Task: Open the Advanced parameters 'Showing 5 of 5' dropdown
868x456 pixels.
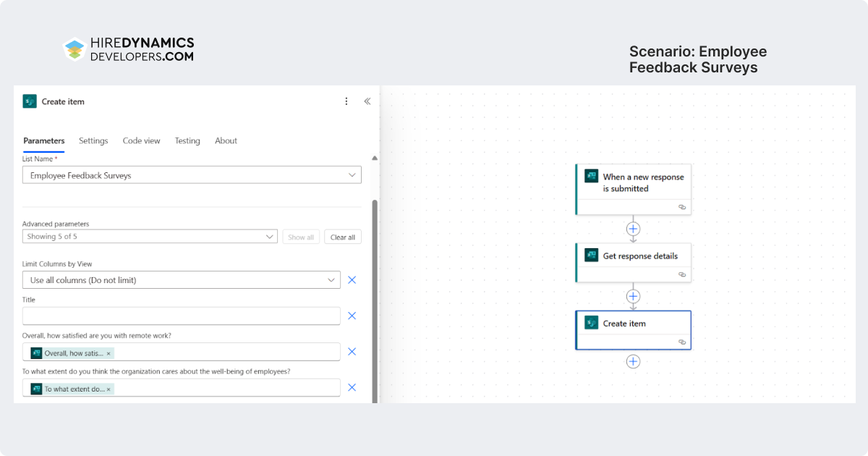Action: [150, 237]
